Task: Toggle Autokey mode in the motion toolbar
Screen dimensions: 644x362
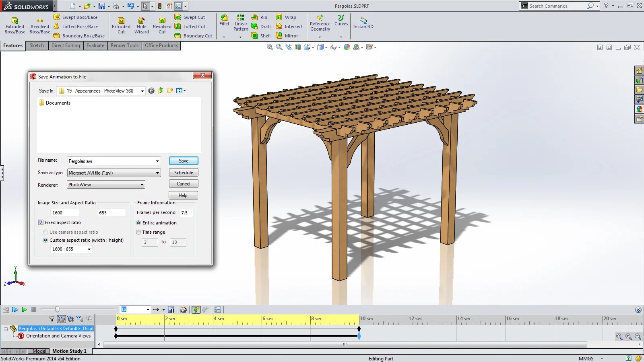Action: 196,309
